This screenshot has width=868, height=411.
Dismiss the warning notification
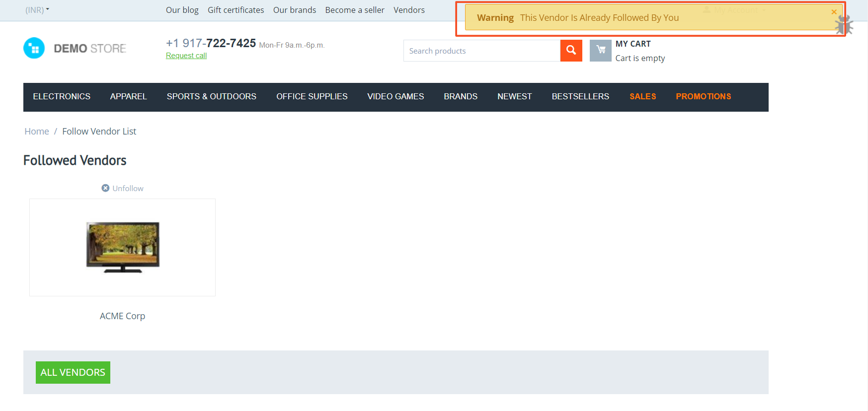pos(834,12)
